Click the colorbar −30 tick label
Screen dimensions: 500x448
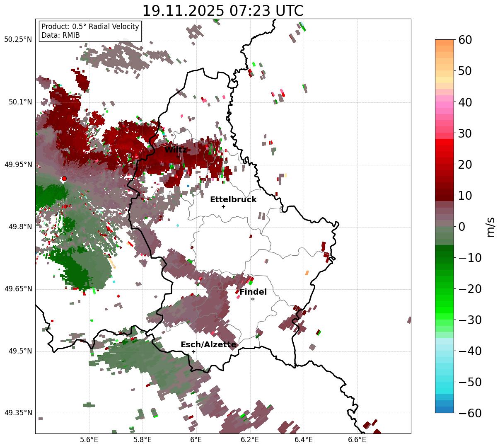[x=470, y=320]
